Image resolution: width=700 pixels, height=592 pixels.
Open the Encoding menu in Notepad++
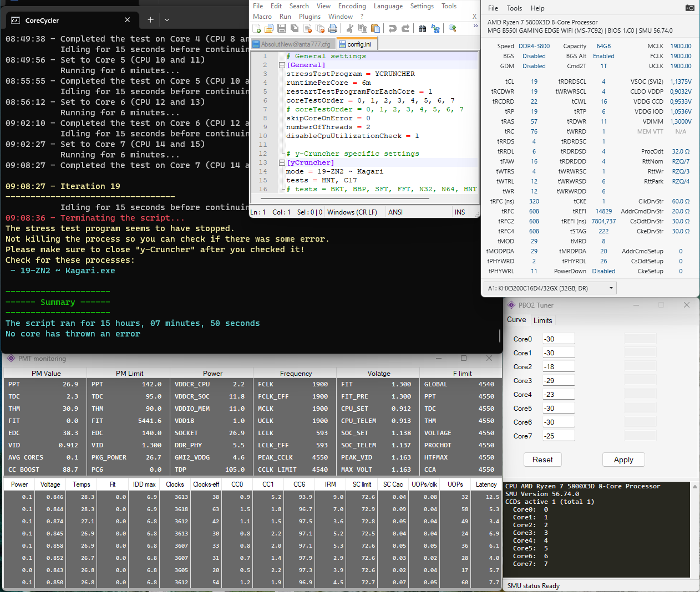coord(352,6)
